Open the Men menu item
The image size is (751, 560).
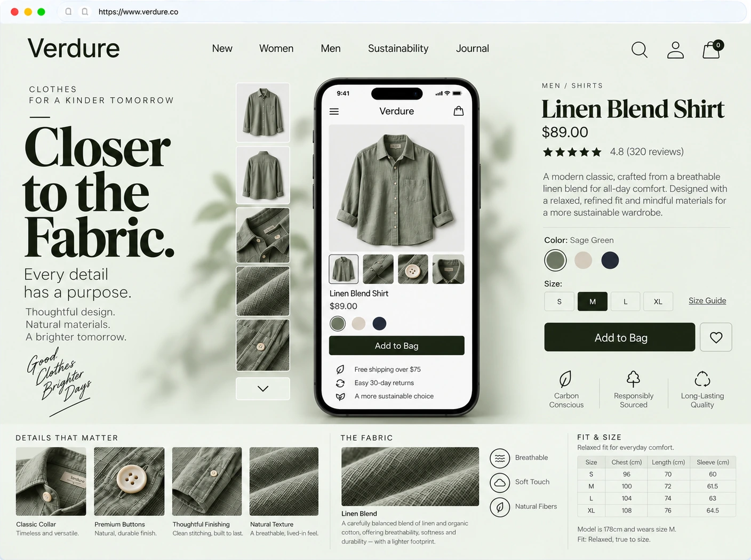click(x=331, y=49)
